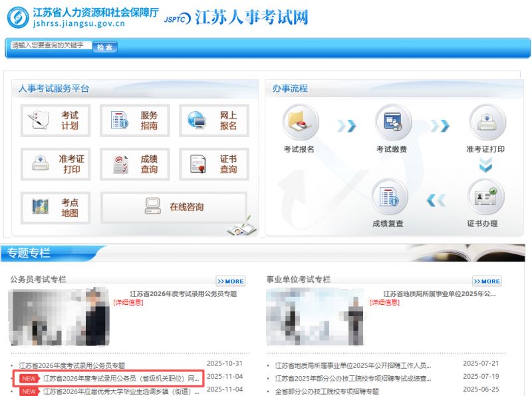Open 详细信息 link under 公务员专题 headline
Image resolution: width=532 pixels, height=396 pixels.
(x=128, y=303)
